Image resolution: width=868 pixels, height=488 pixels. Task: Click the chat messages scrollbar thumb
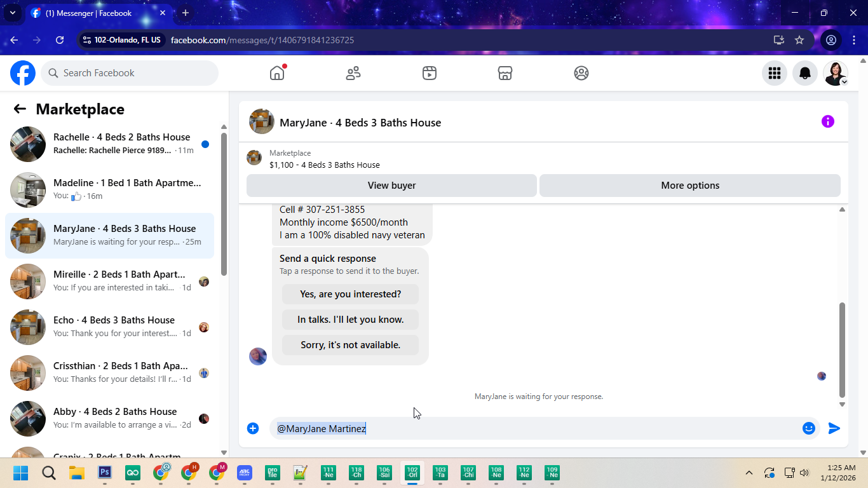click(843, 349)
